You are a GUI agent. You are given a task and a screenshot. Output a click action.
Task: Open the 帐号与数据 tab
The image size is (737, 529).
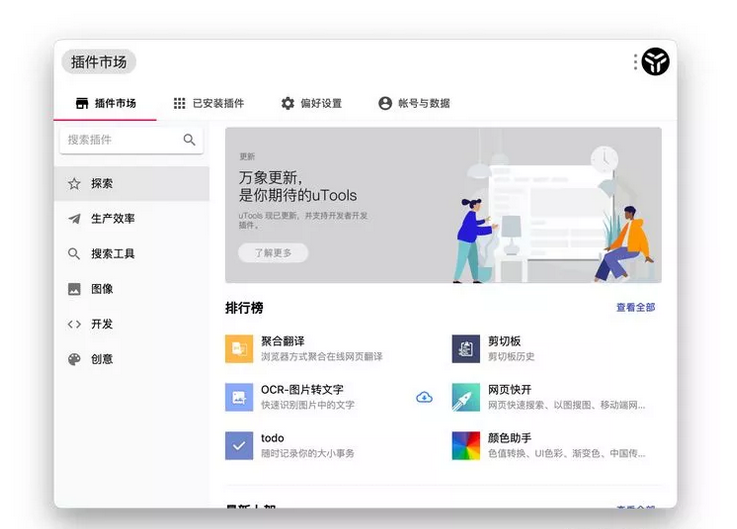tap(414, 103)
